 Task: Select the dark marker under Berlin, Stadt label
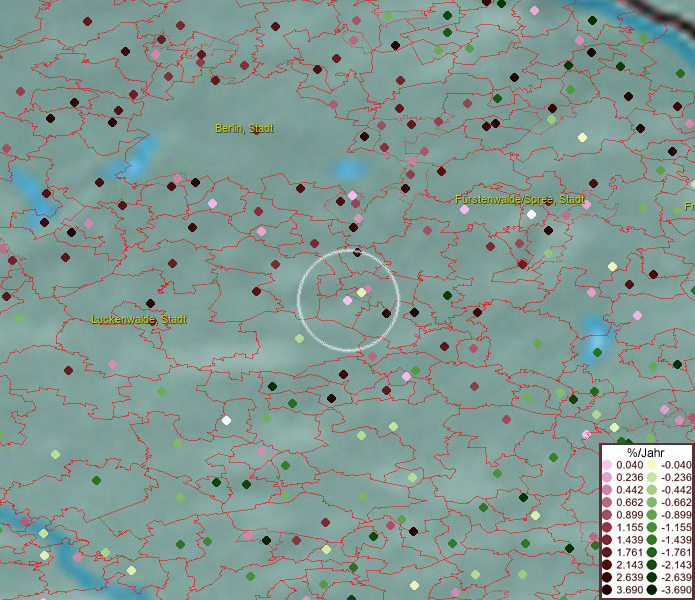[x=257, y=131]
